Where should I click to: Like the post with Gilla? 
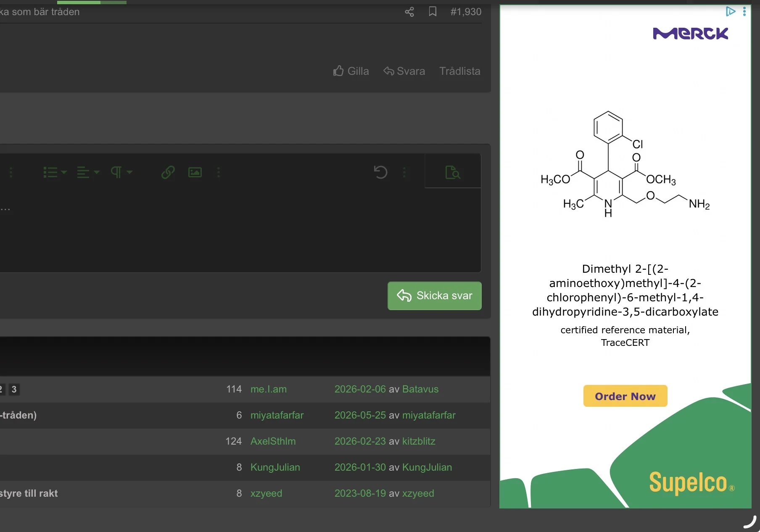pos(351,71)
